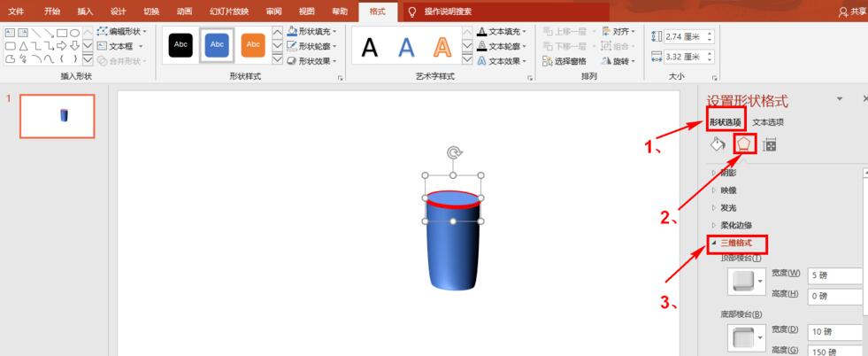Pick the rectangle shape in the shapes gallery
Image resolution: width=868 pixels, height=356 pixels.
click(62, 33)
